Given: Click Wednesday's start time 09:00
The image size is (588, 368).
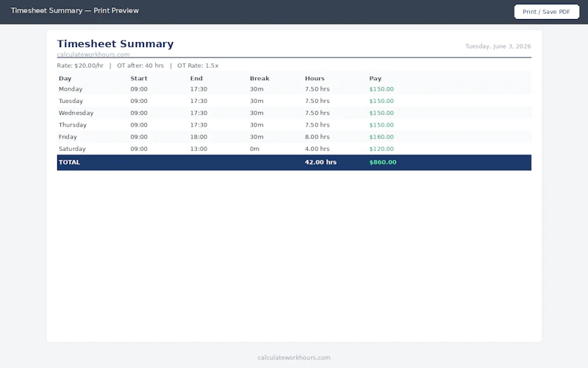Looking at the screenshot, I should click(x=139, y=113).
